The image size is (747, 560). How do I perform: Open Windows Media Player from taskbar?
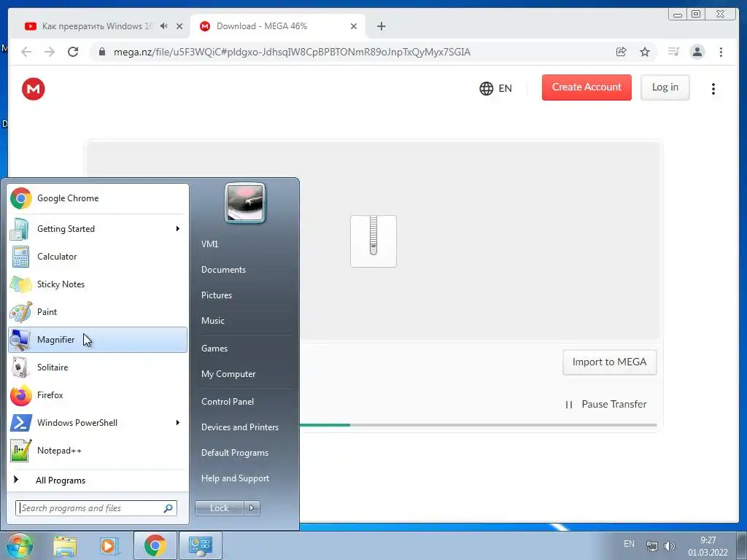(x=109, y=545)
